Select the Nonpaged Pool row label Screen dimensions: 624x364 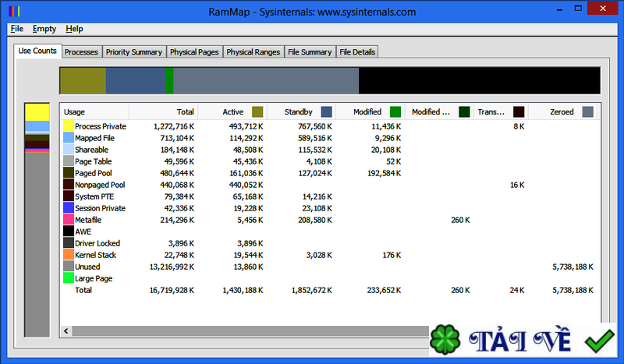(x=100, y=185)
